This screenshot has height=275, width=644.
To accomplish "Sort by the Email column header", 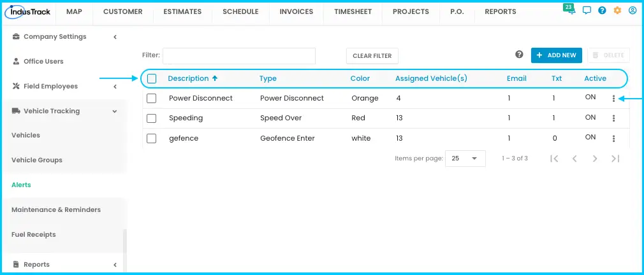I will pyautogui.click(x=516, y=78).
